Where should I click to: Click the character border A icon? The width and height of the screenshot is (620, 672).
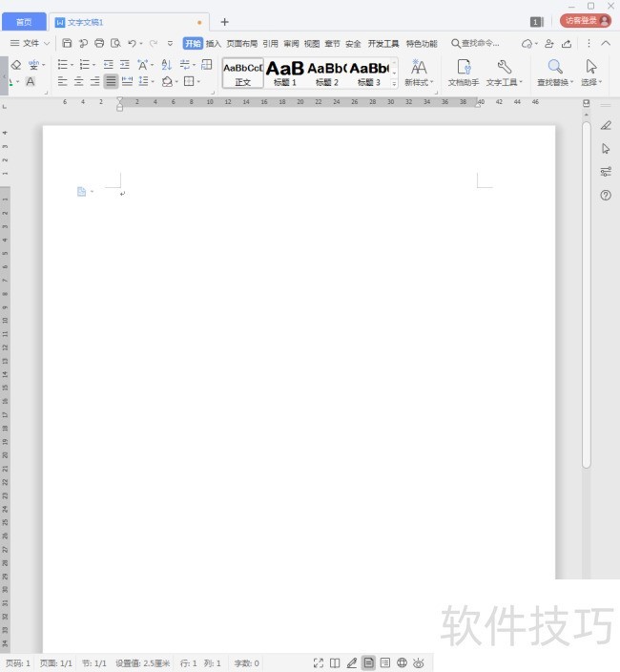tap(30, 81)
